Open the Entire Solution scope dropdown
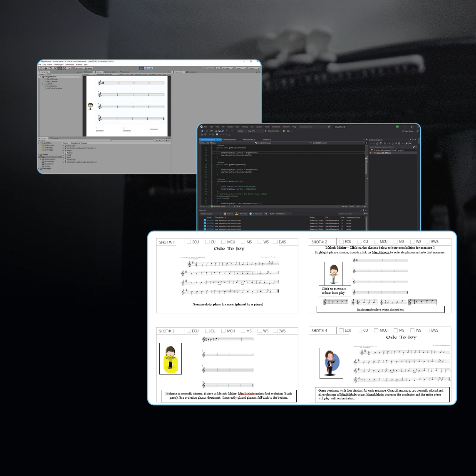 tap(211, 214)
